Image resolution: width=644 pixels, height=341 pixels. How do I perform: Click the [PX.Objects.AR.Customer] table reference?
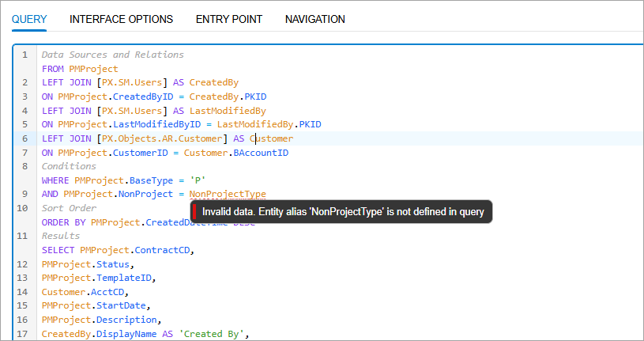pos(160,138)
